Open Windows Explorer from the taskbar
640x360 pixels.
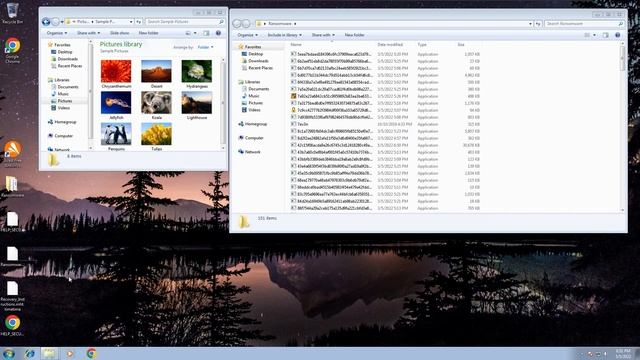click(x=49, y=353)
